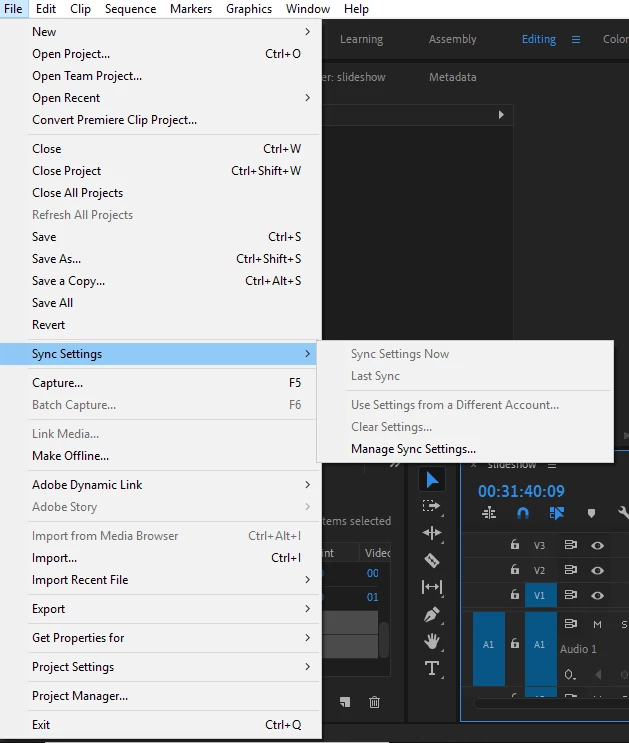
Task: Select the Ripple Edit tool
Action: (x=432, y=533)
